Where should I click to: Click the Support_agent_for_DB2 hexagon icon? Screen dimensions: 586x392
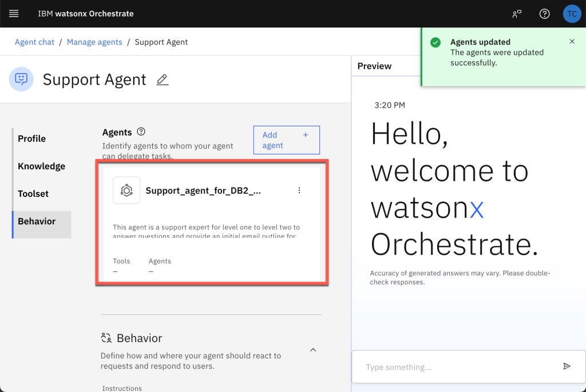pos(126,191)
